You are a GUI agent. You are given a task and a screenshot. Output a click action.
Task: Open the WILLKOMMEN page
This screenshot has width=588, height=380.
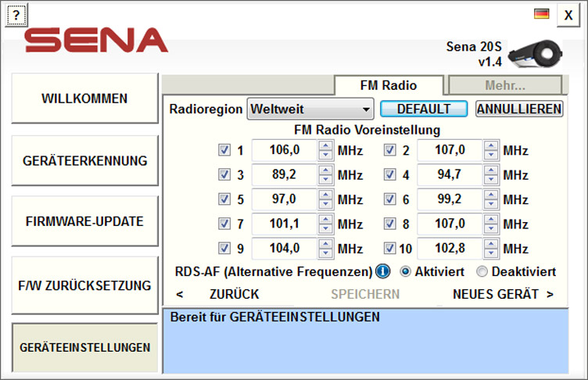click(x=84, y=99)
